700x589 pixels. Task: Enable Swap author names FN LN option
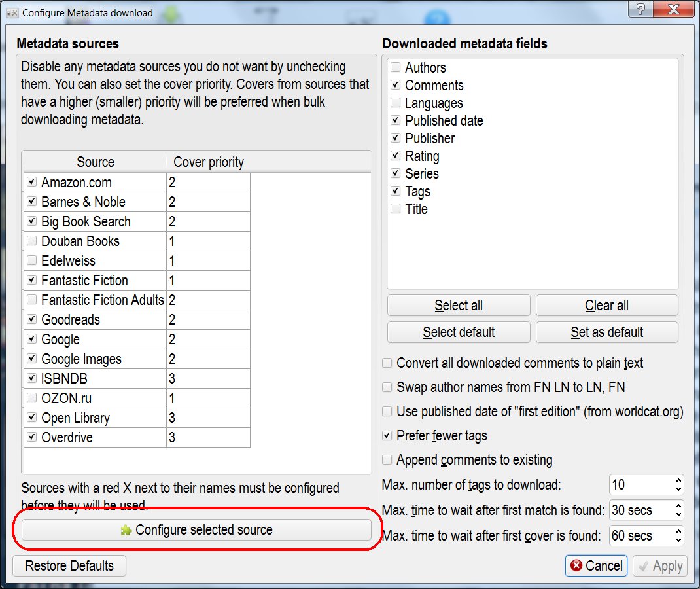[387, 387]
